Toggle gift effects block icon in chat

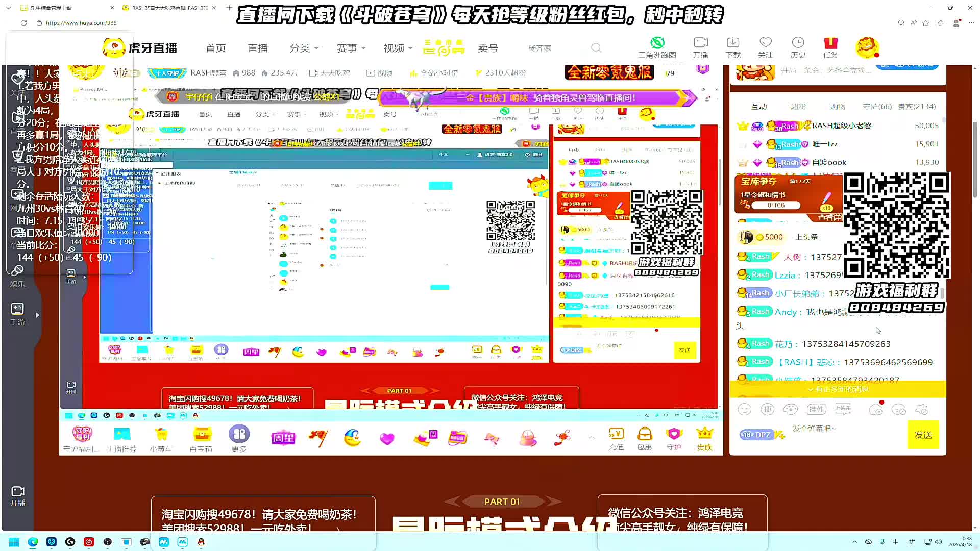(921, 409)
